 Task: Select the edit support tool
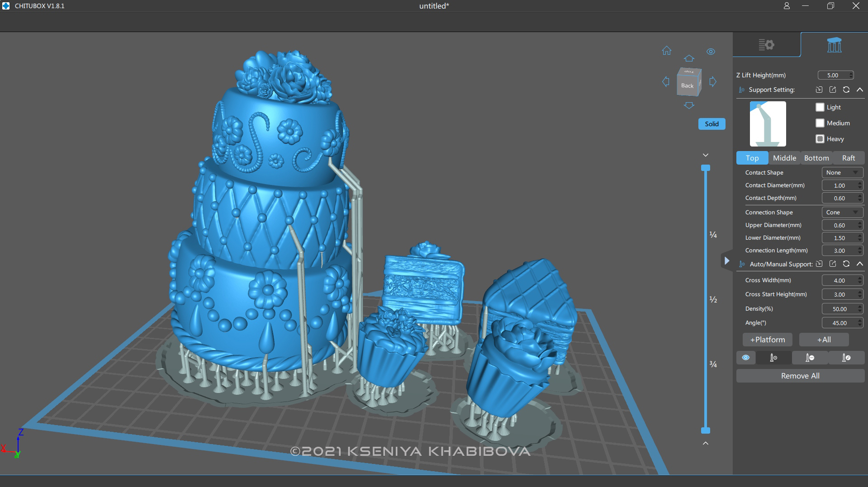(846, 357)
